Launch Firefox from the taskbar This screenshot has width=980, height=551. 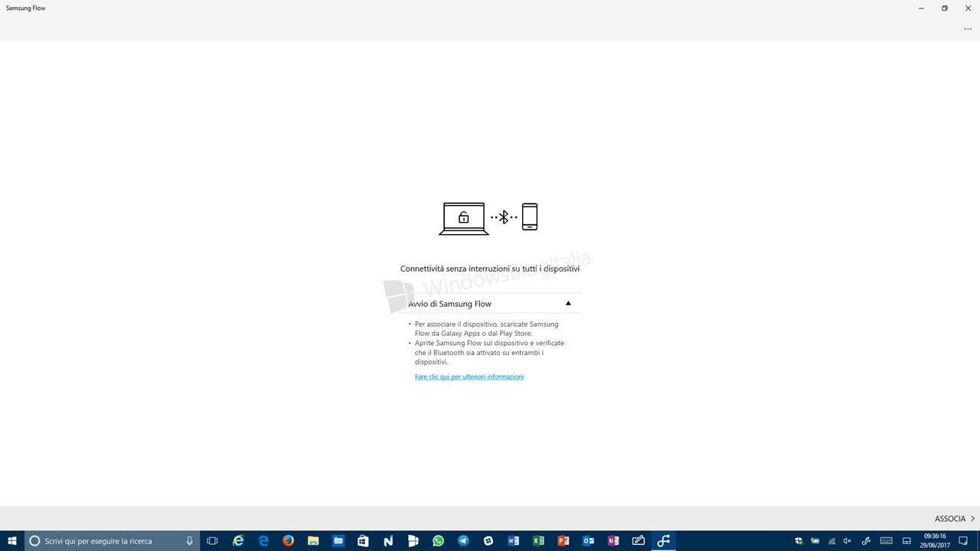coord(288,541)
